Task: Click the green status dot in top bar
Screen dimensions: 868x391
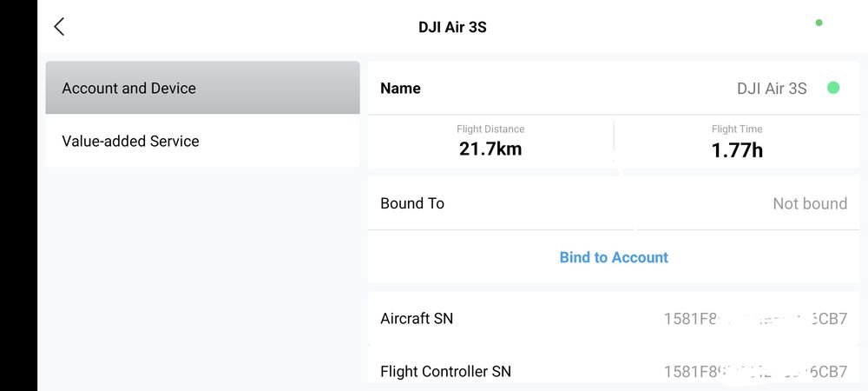Action: click(819, 23)
